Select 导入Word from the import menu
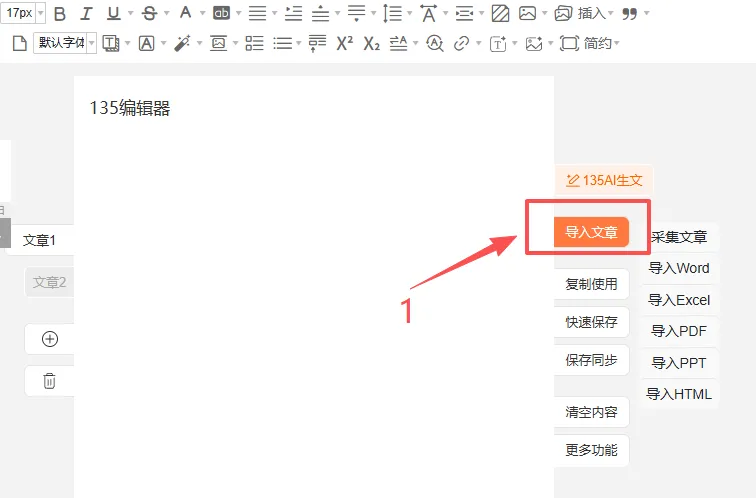The height and width of the screenshot is (498, 756). coord(678,268)
